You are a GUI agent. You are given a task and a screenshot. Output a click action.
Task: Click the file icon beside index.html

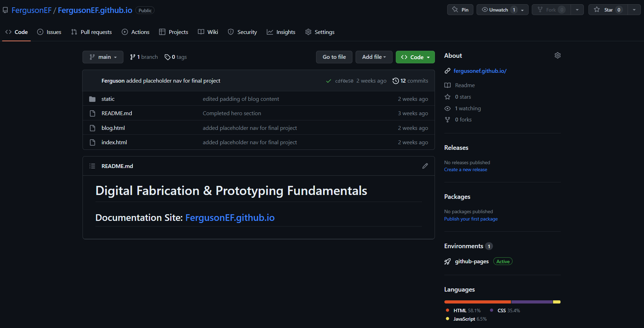coord(92,142)
